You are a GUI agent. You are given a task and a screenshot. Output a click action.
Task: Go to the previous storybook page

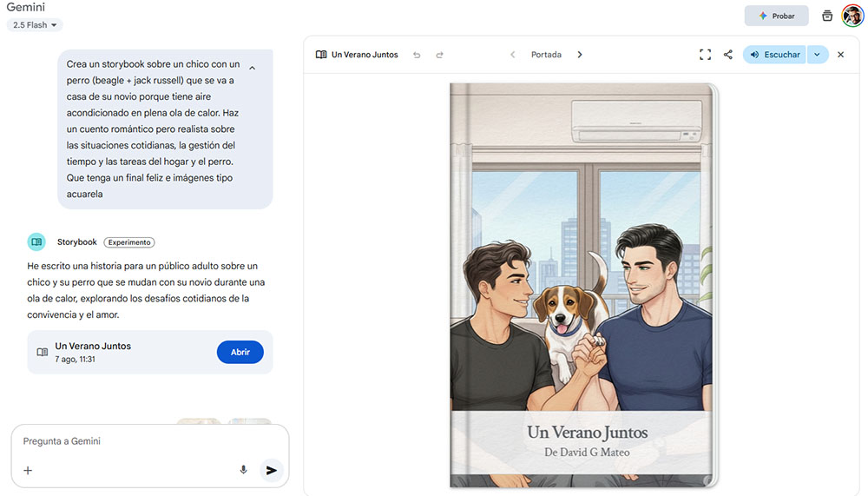pyautogui.click(x=513, y=55)
